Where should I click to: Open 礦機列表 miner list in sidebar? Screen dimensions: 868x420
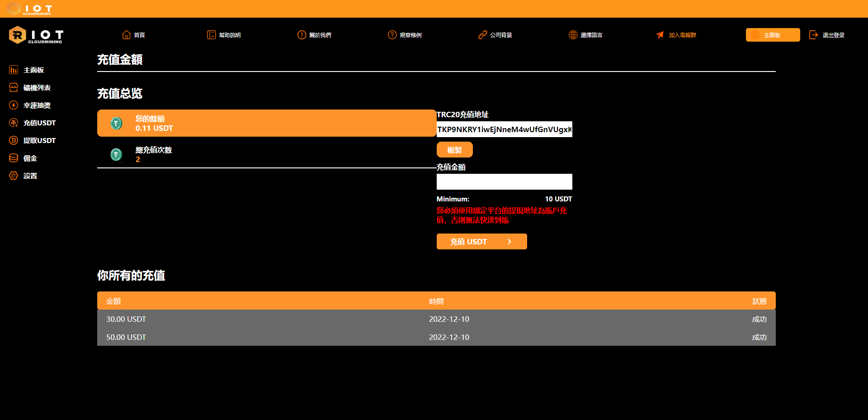click(36, 88)
